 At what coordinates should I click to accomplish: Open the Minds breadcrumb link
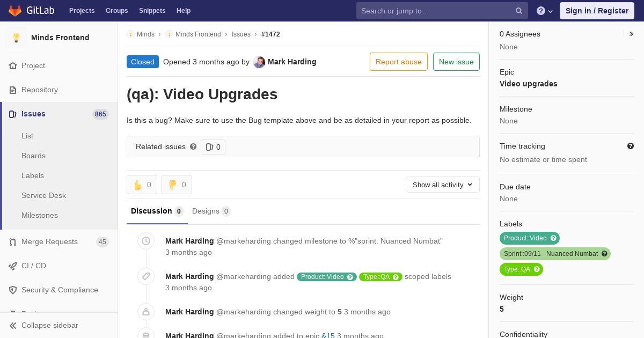click(x=145, y=34)
